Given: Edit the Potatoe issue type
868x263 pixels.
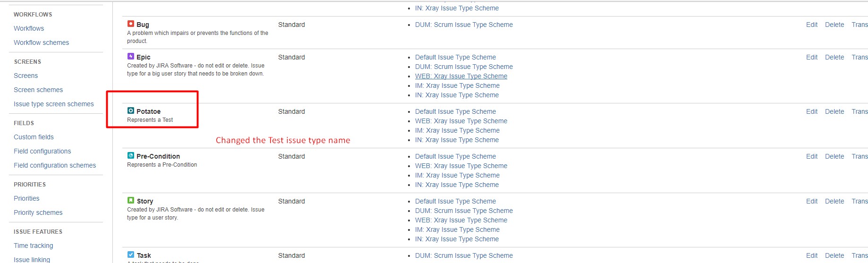Looking at the screenshot, I should point(811,111).
